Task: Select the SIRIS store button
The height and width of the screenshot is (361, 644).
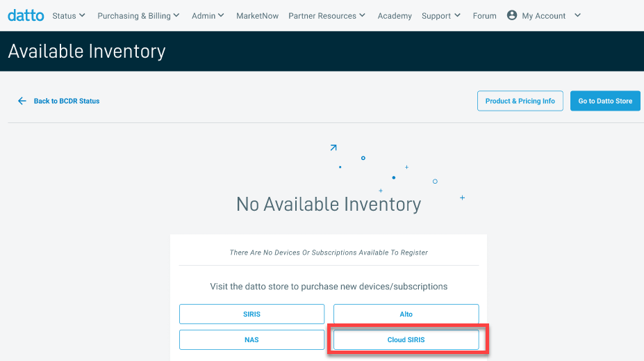Action: (x=251, y=314)
